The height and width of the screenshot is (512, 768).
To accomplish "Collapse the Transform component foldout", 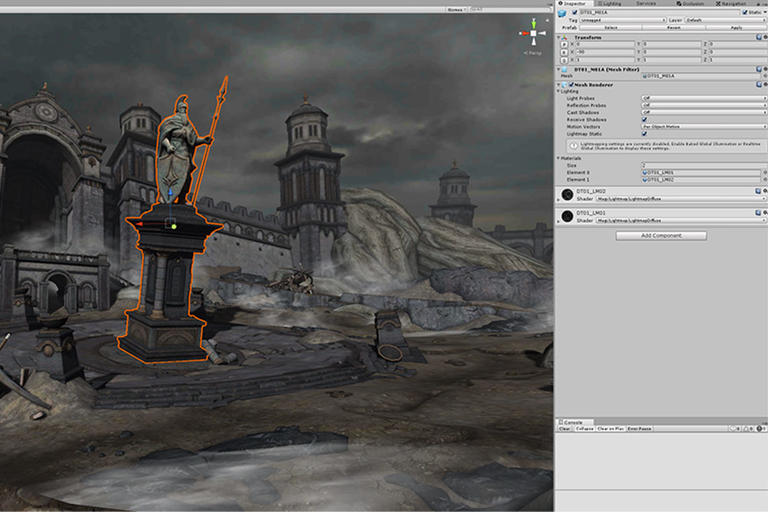I will click(558, 37).
